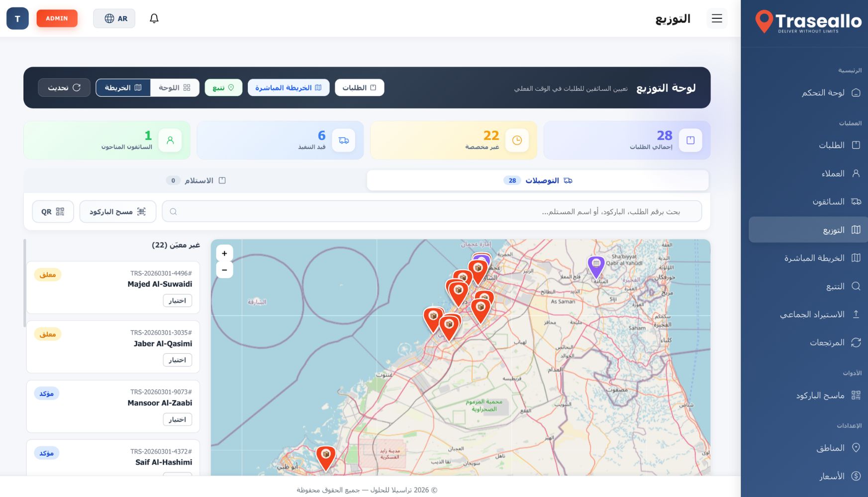Click the مسح الباركود barcode scan button

tap(117, 212)
